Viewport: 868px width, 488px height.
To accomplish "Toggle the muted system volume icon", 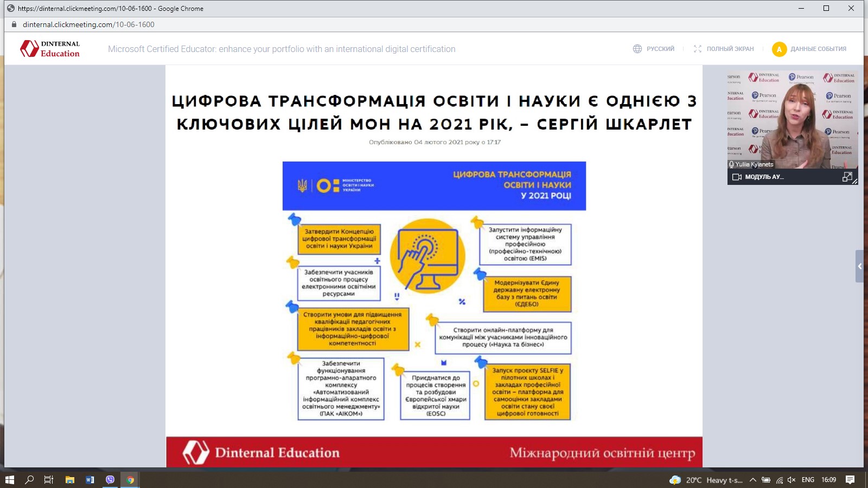I will (792, 480).
